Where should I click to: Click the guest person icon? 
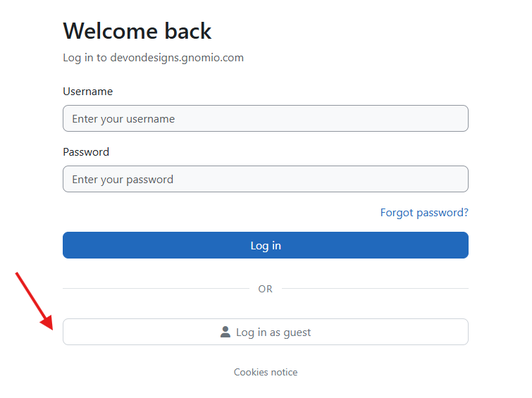point(225,332)
